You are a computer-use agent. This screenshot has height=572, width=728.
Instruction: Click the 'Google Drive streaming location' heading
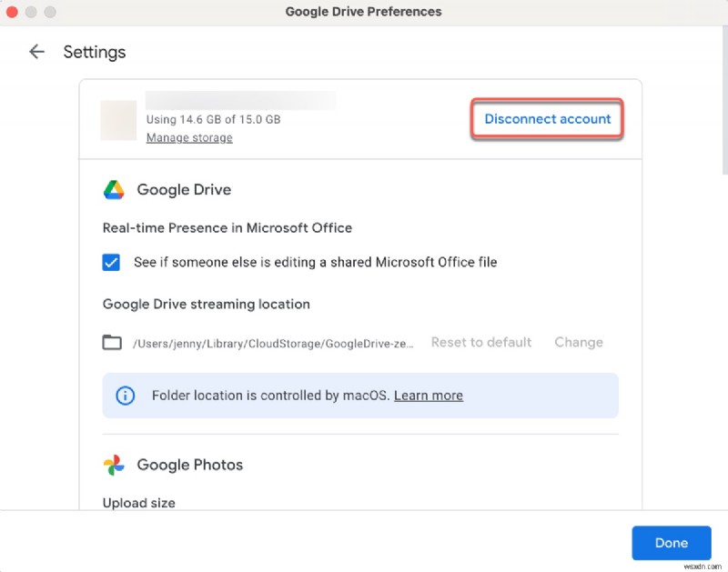point(207,305)
